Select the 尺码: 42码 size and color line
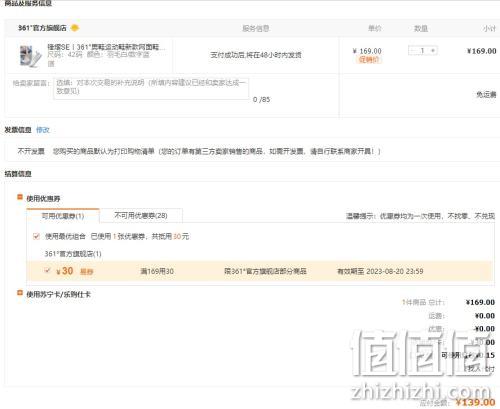This screenshot has height=409, width=500. point(99,55)
